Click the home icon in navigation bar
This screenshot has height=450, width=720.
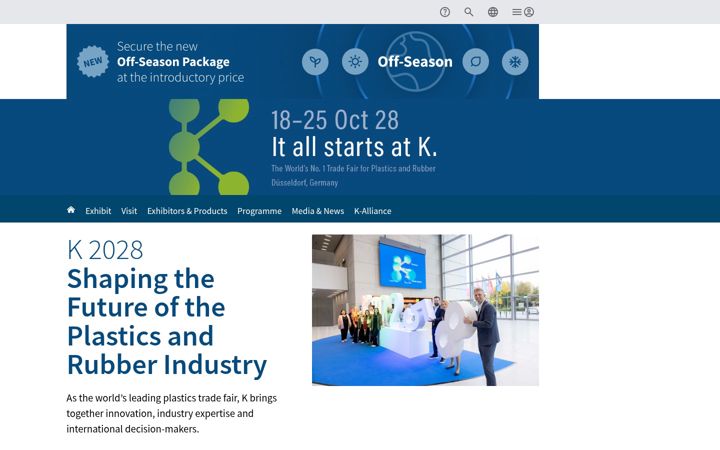(71, 210)
